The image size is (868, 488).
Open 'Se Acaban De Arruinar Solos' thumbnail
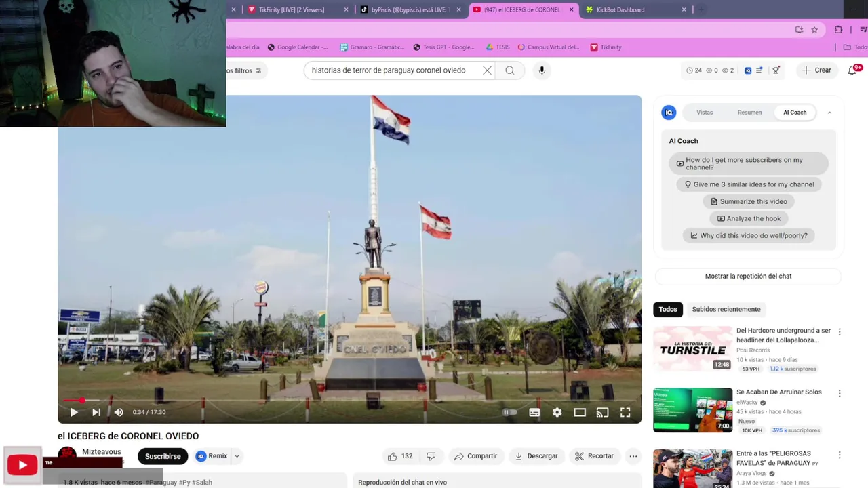pyautogui.click(x=692, y=410)
